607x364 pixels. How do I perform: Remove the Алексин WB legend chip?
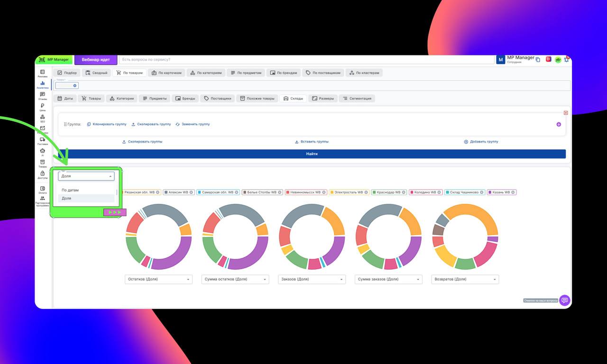(x=192, y=192)
